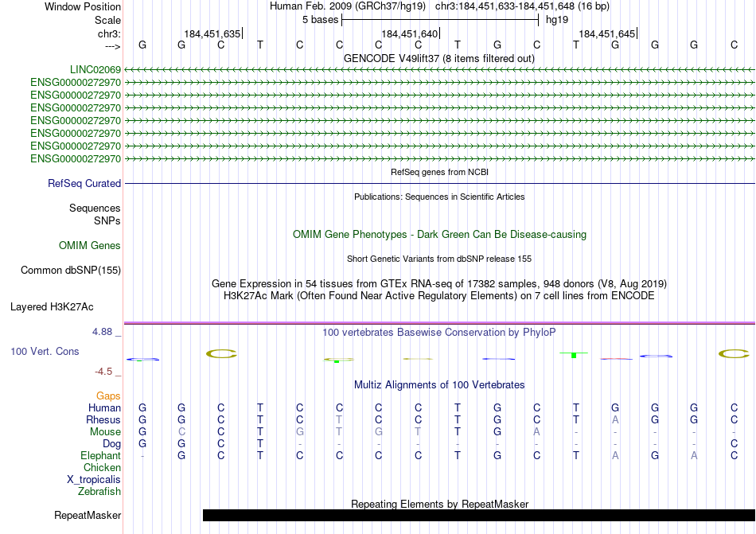Screen dimensions: 756x534
Task: Open the OMIM Gene Phenotypes track title
Action: click(439, 235)
